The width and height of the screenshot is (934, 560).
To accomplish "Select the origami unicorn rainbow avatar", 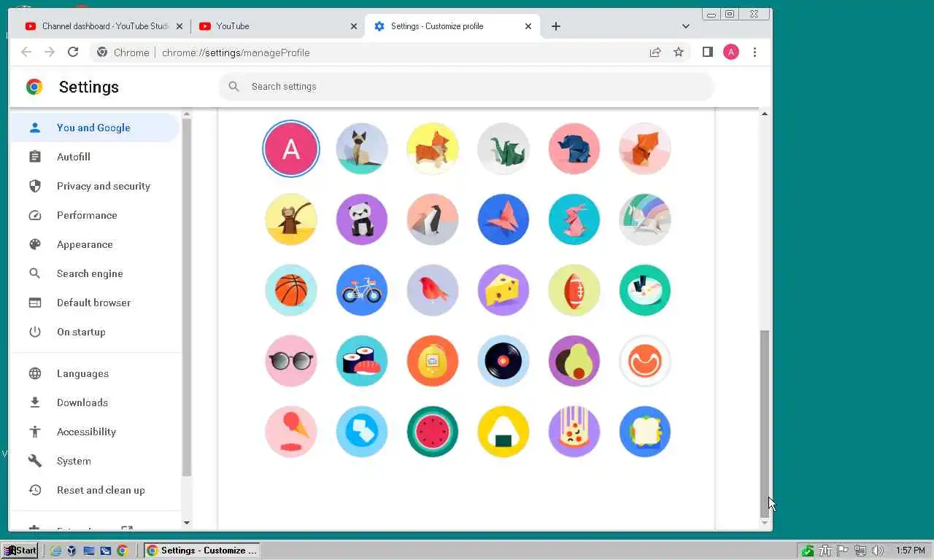I will pos(645,219).
